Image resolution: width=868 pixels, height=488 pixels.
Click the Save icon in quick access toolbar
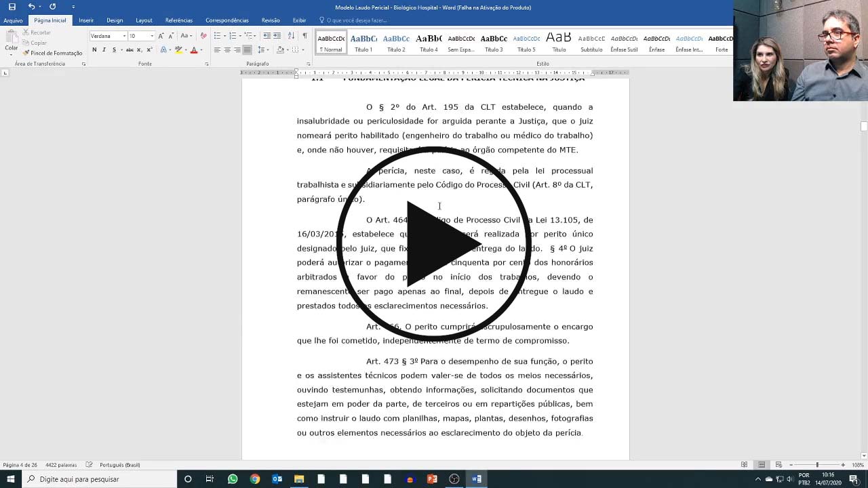coord(12,7)
